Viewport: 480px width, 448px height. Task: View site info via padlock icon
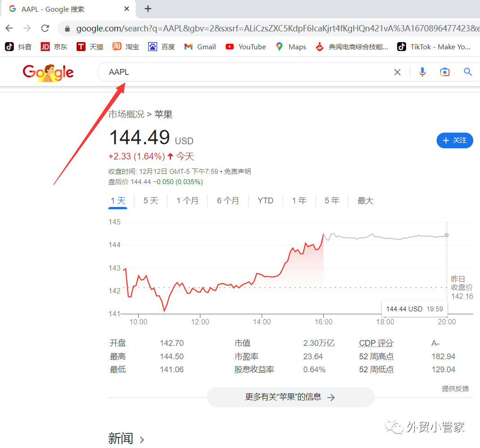(67, 29)
